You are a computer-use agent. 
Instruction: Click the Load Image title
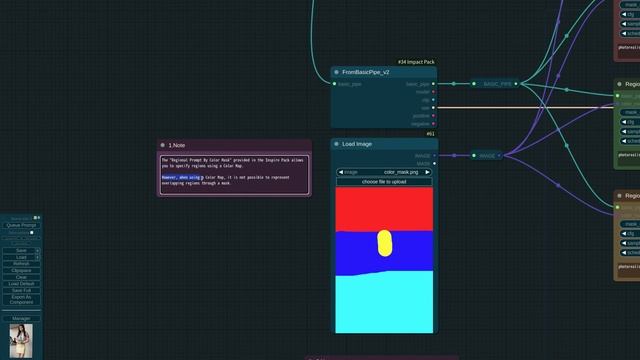(357, 144)
